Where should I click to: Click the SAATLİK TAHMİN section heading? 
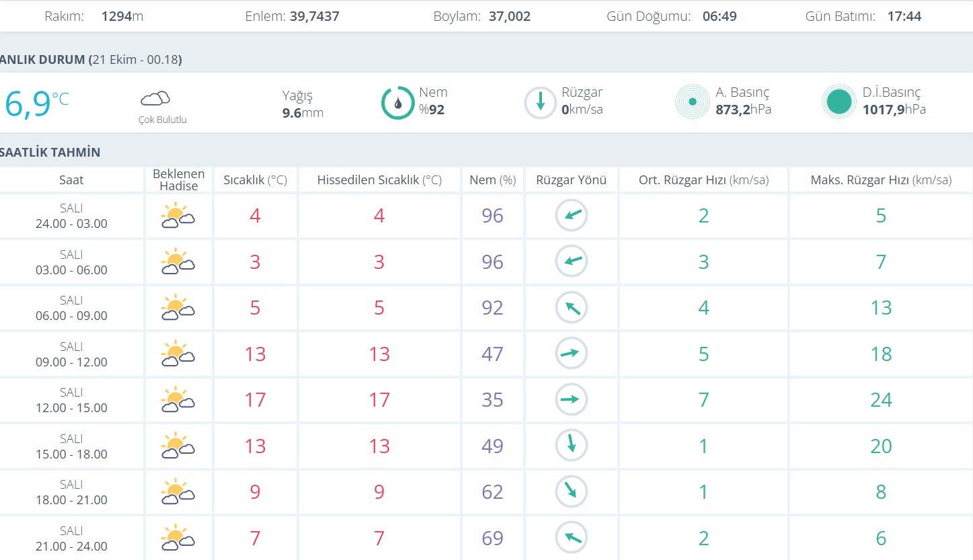[x=50, y=153]
